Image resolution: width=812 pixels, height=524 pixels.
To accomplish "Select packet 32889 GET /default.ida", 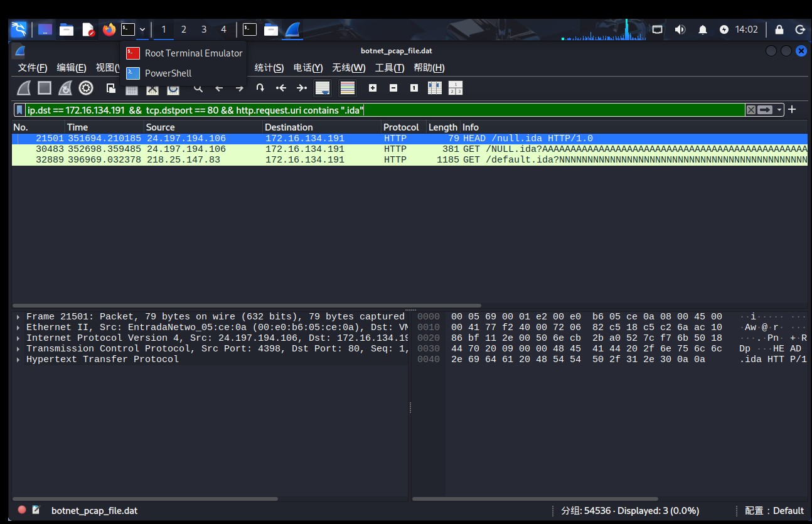I will pyautogui.click(x=410, y=160).
